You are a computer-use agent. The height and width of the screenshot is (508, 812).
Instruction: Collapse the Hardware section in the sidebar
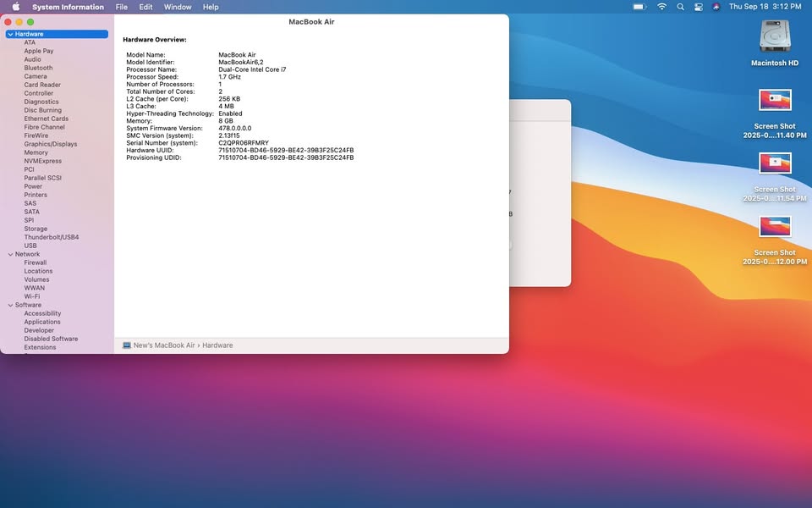[10, 34]
